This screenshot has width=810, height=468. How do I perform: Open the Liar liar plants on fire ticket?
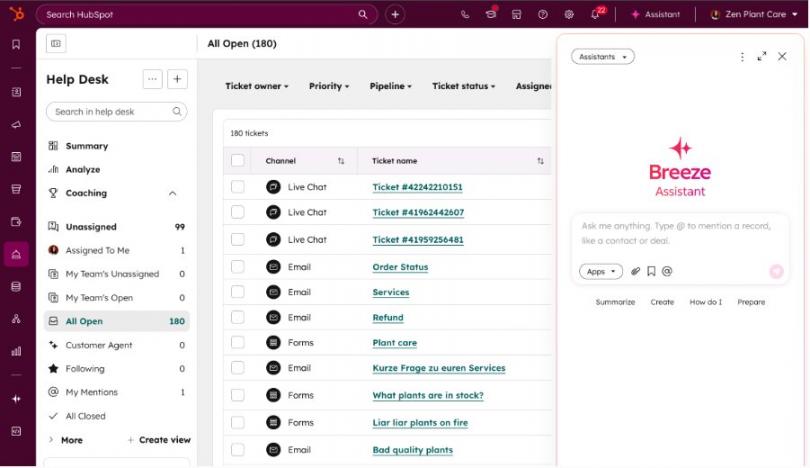(420, 423)
